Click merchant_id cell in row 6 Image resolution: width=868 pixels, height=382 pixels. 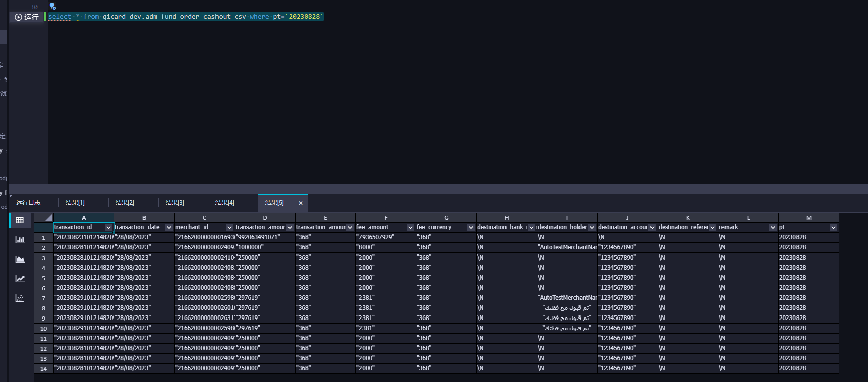point(204,288)
